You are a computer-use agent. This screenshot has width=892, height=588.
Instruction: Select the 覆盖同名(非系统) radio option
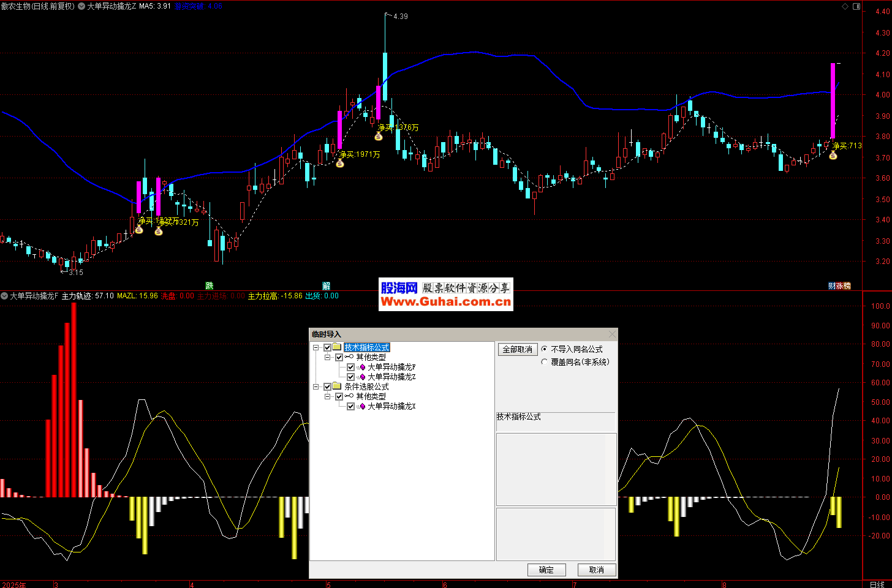point(545,362)
